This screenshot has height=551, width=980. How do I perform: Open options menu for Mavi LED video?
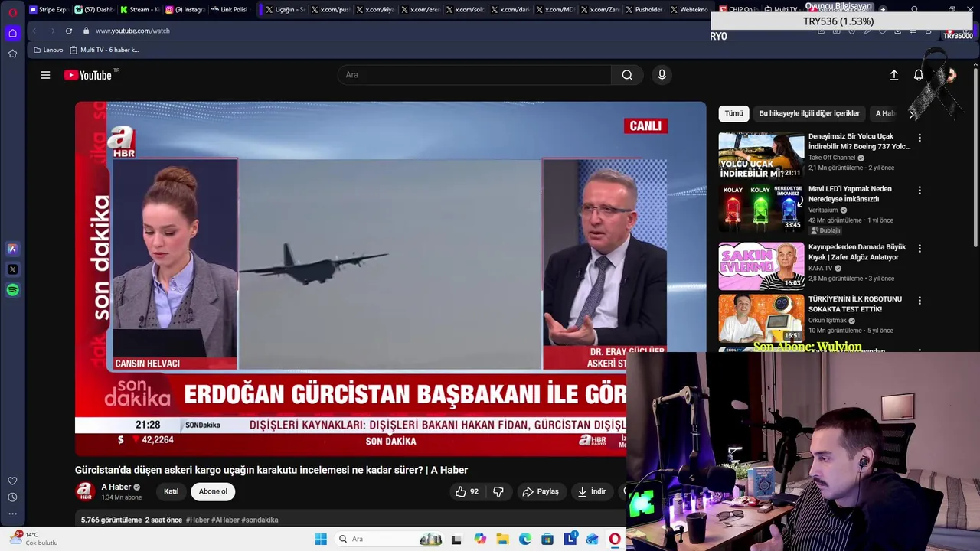[920, 190]
